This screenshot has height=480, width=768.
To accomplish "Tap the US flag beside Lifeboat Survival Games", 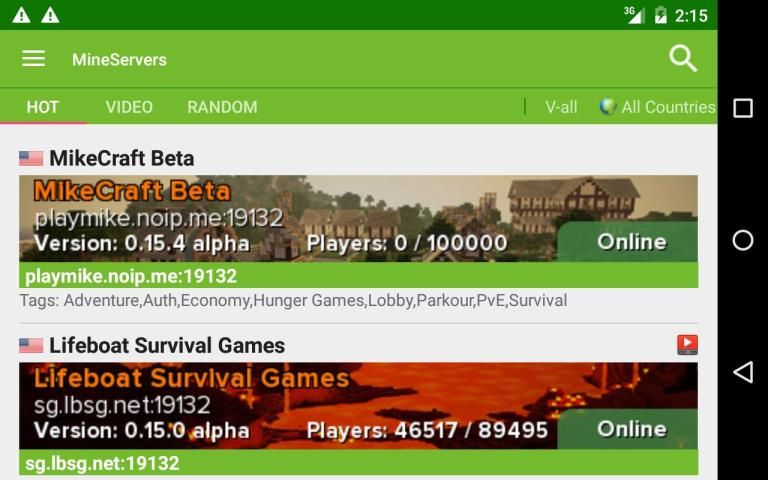I will [31, 345].
